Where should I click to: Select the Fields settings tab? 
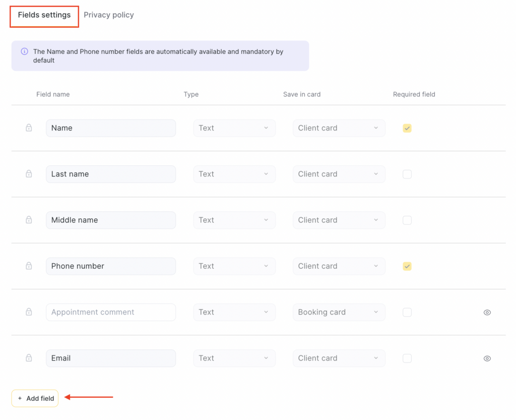44,15
